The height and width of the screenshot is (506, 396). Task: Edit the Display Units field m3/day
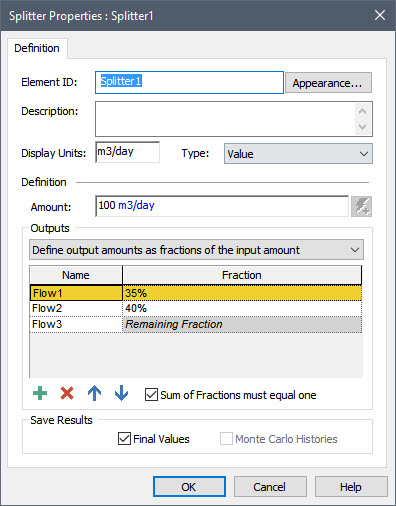[127, 152]
